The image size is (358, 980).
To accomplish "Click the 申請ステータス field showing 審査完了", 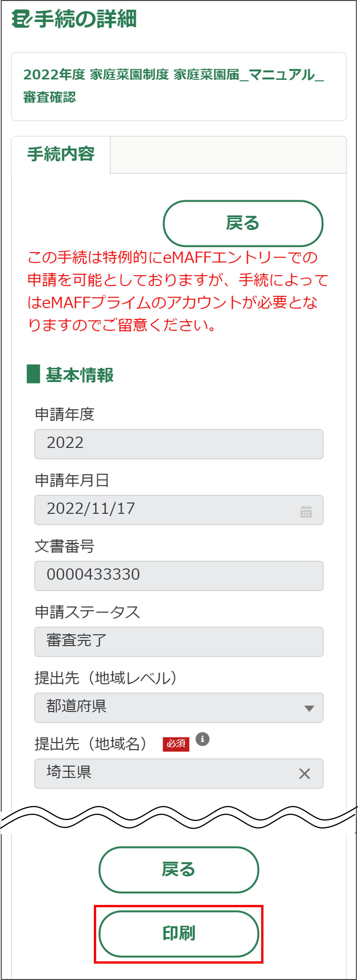I will point(179,642).
